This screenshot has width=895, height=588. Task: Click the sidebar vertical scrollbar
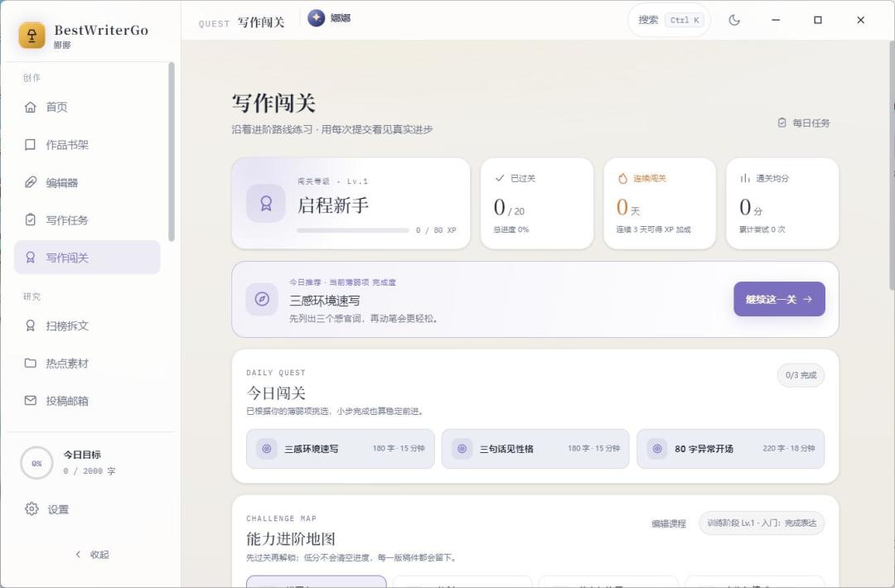coord(172,152)
